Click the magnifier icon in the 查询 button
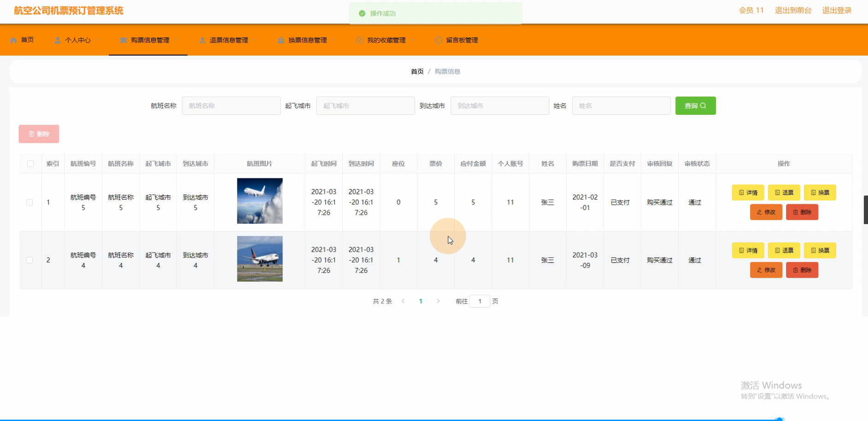This screenshot has height=421, width=868. [x=703, y=106]
